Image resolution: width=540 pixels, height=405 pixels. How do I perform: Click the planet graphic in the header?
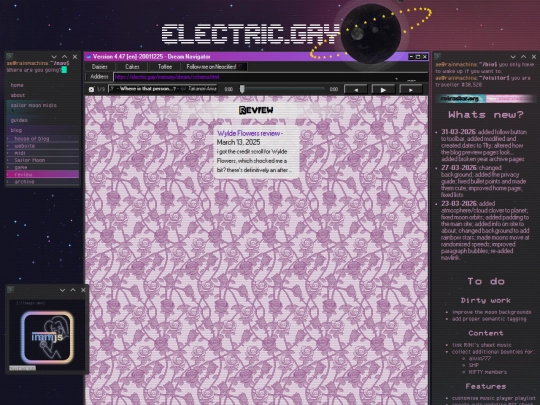tap(371, 33)
